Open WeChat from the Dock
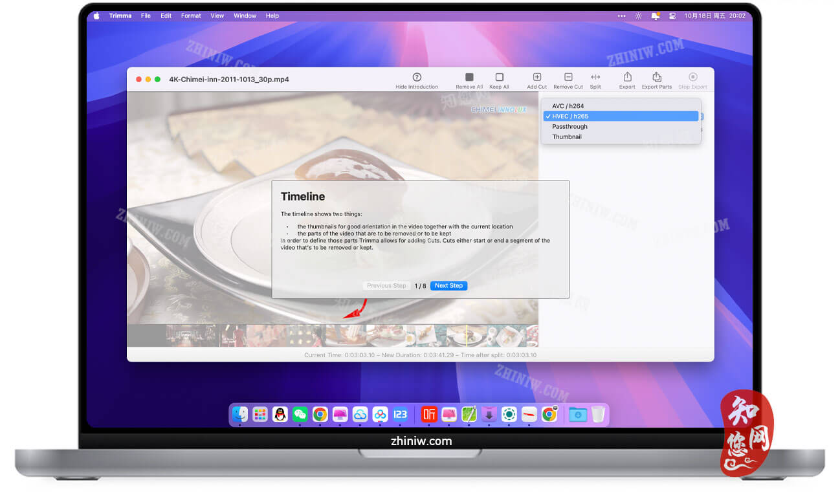 click(300, 414)
